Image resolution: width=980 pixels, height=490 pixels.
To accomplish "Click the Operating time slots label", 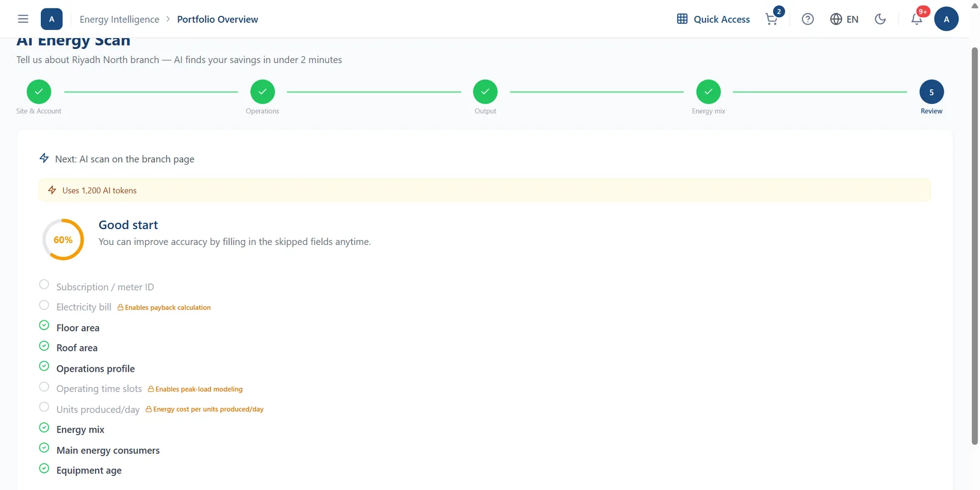I will pos(99,389).
